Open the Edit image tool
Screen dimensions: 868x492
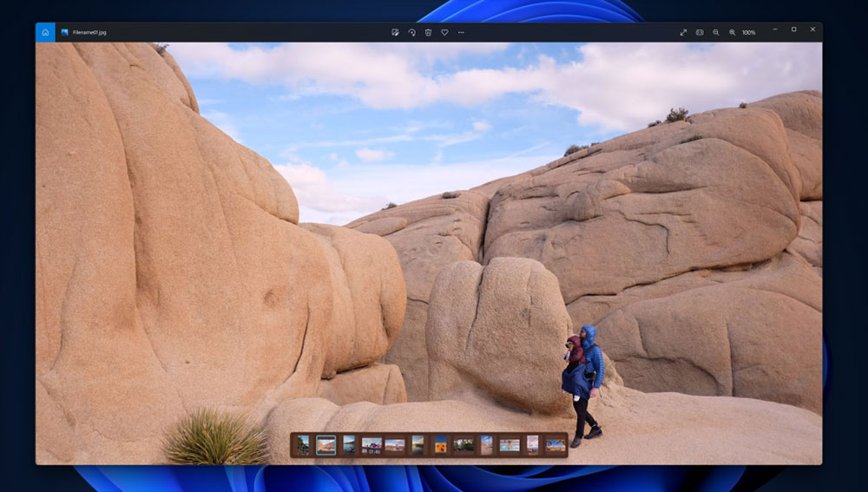point(395,33)
